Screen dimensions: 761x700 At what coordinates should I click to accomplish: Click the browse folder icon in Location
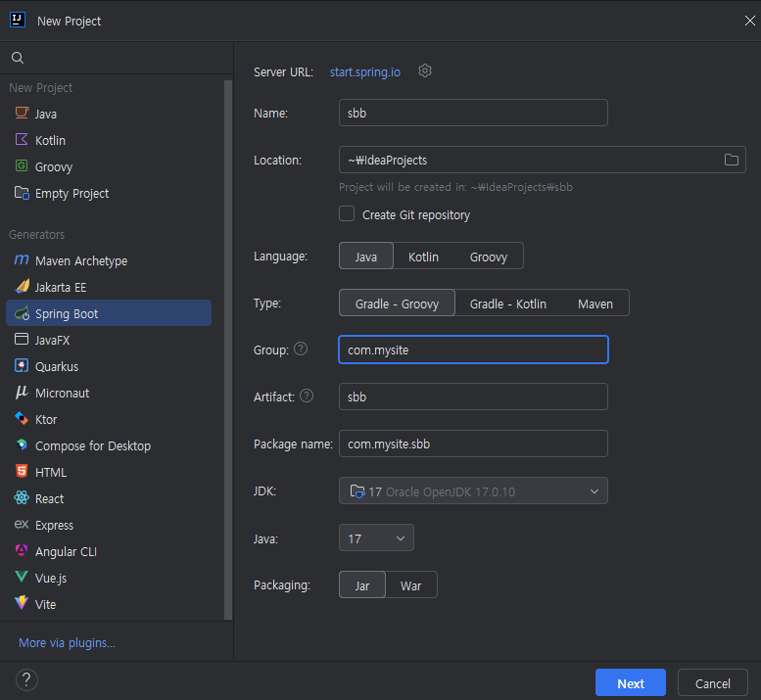(731, 160)
